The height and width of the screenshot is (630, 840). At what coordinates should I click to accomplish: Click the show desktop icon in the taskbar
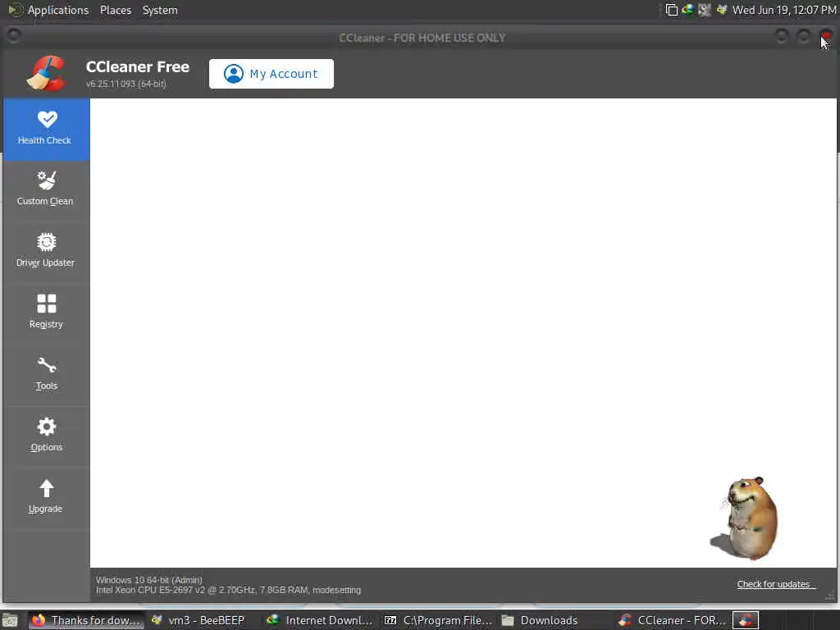coord(10,621)
